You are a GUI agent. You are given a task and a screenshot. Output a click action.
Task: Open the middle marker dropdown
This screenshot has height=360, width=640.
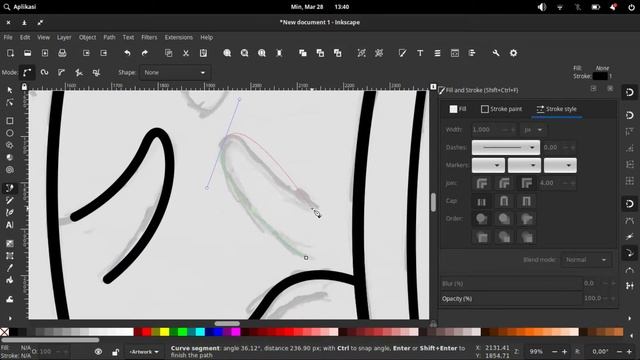click(x=524, y=165)
